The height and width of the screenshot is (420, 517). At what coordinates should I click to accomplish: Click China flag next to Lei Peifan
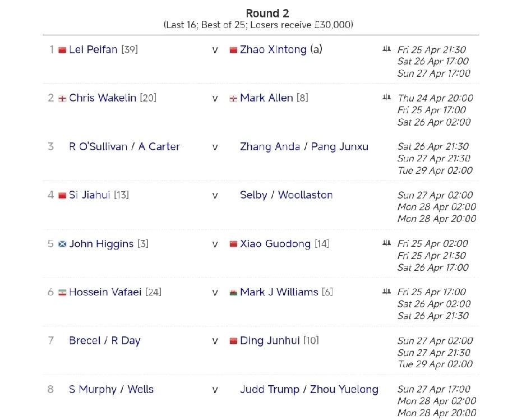(62, 50)
